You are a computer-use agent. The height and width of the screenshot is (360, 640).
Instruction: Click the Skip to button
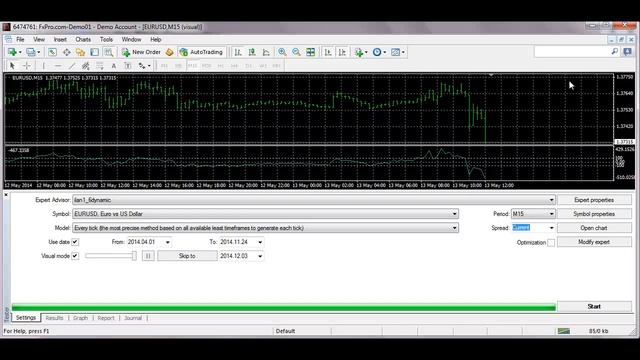pos(187,256)
